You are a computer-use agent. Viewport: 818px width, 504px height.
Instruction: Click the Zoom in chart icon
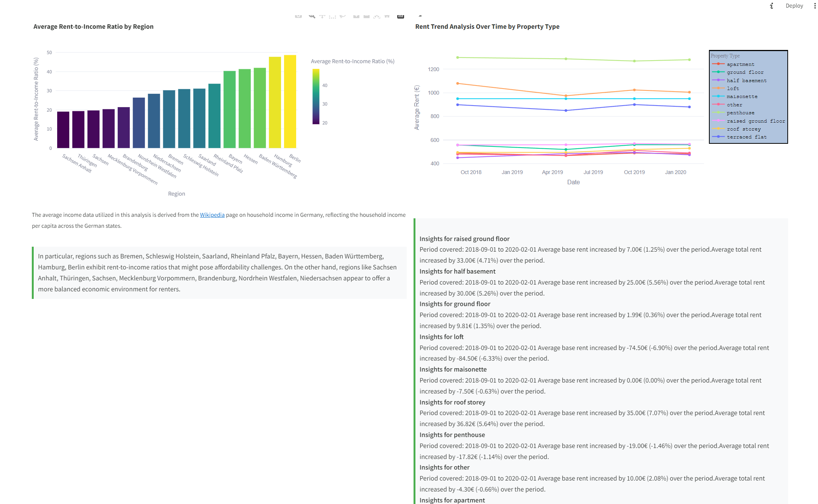click(356, 16)
